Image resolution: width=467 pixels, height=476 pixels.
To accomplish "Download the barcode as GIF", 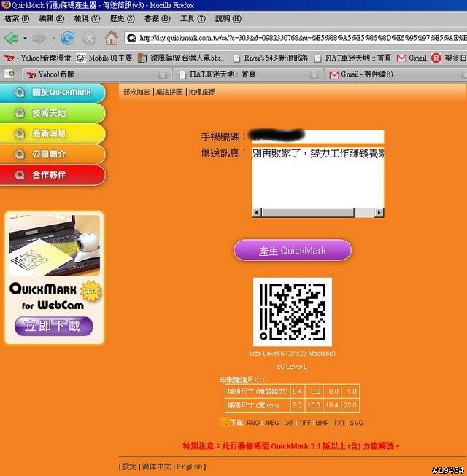I will coord(289,423).
